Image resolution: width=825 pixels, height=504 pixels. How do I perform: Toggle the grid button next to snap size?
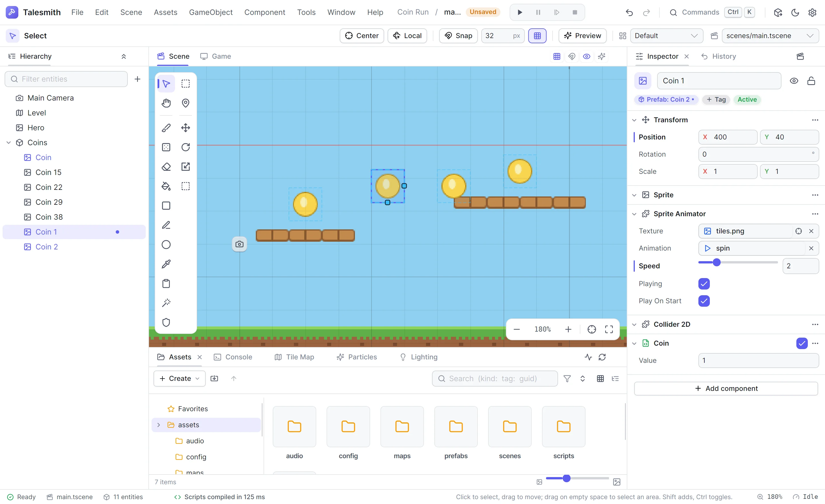tap(537, 36)
